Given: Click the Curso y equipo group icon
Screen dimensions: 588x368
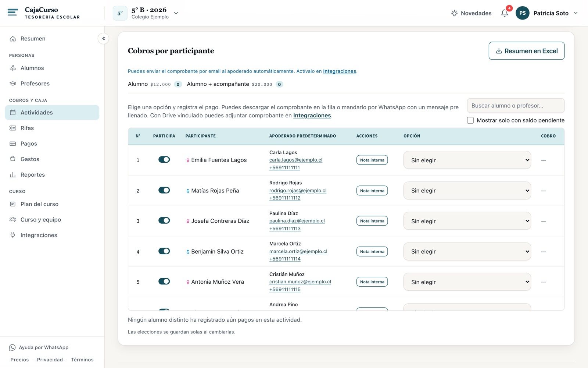Looking at the screenshot, I should (13, 220).
